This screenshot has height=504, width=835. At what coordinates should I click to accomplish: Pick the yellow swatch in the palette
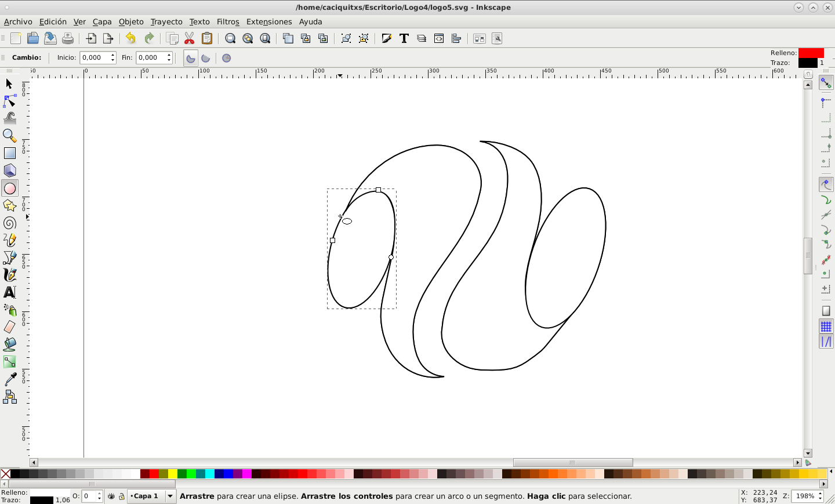point(172,474)
